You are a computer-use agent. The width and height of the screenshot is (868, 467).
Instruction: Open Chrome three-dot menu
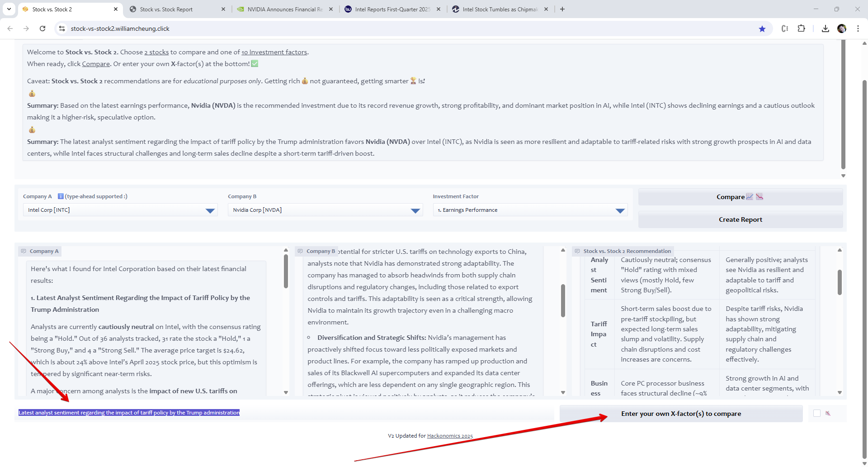pyautogui.click(x=858, y=29)
